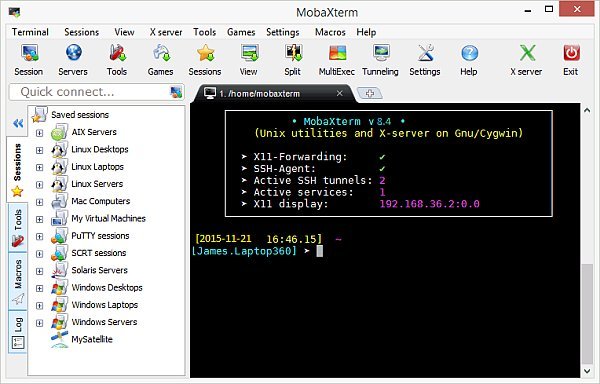Click the red Exit power icon
The image size is (600, 384).
pyautogui.click(x=571, y=53)
